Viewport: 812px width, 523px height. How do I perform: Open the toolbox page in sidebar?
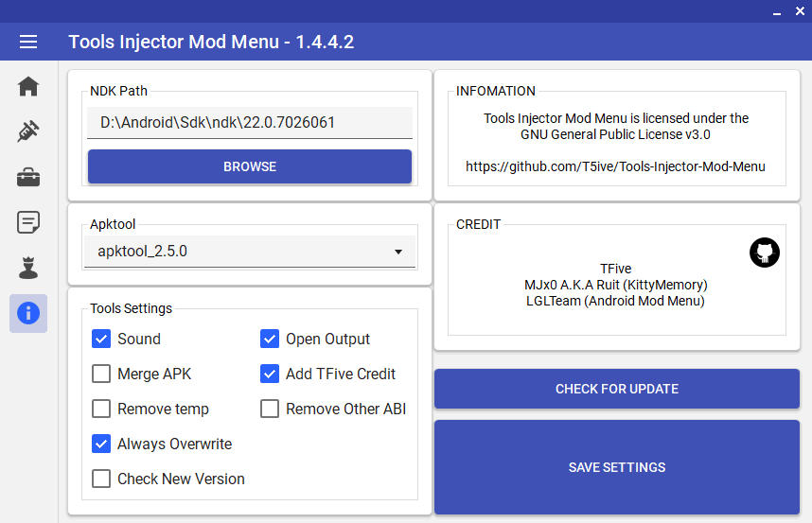click(28, 177)
